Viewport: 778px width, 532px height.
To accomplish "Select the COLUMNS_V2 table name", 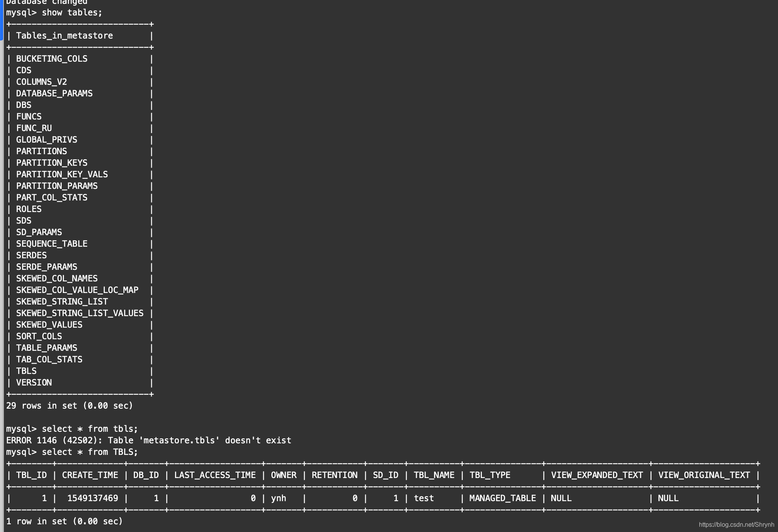I will tap(42, 82).
